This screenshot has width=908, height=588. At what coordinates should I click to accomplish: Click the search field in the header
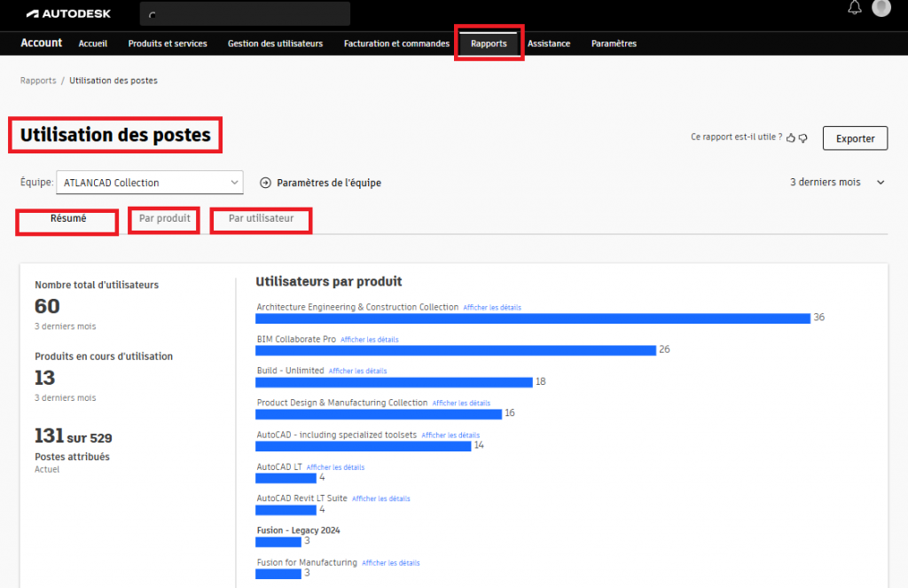point(245,14)
